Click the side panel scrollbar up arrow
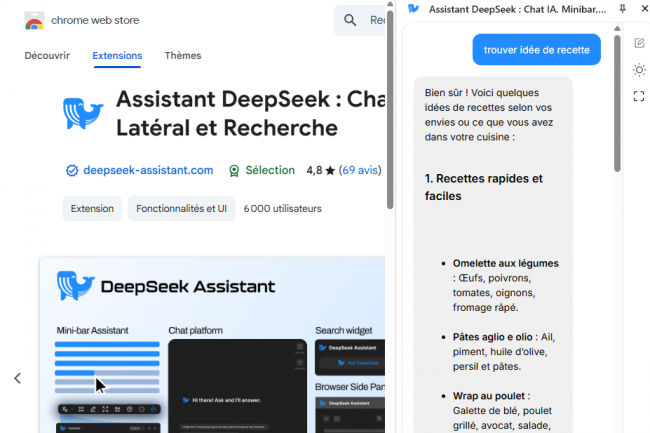Screen dimensions: 650x433 point(617,29)
